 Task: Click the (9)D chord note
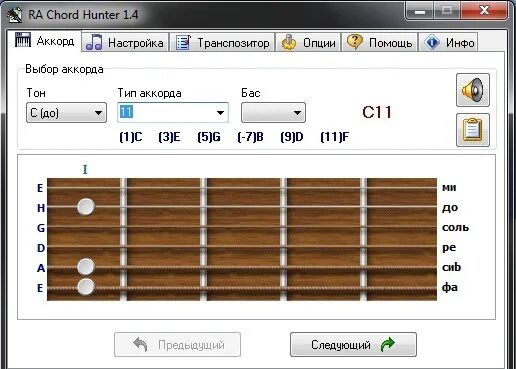tap(292, 137)
